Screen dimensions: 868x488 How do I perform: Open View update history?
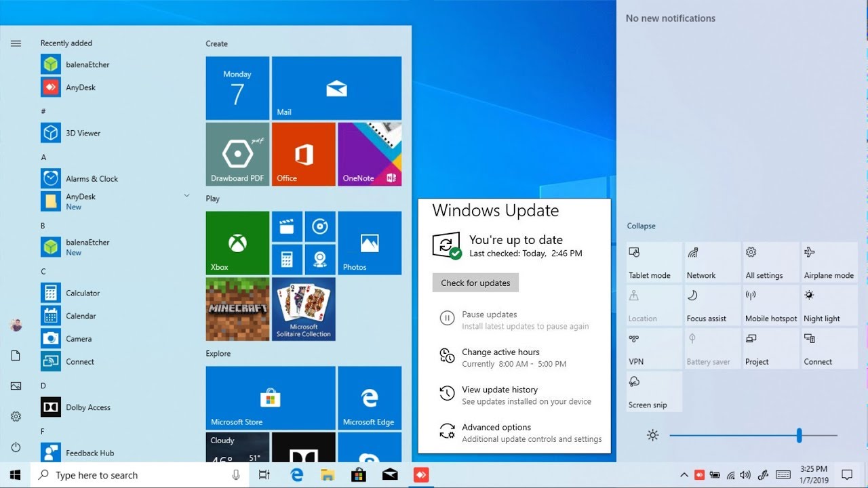(515, 395)
